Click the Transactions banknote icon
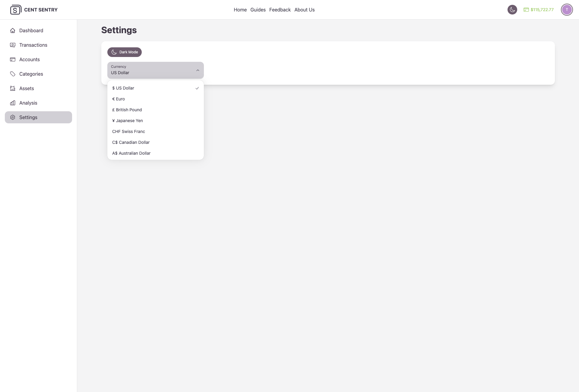The width and height of the screenshot is (579, 392). 13,45
